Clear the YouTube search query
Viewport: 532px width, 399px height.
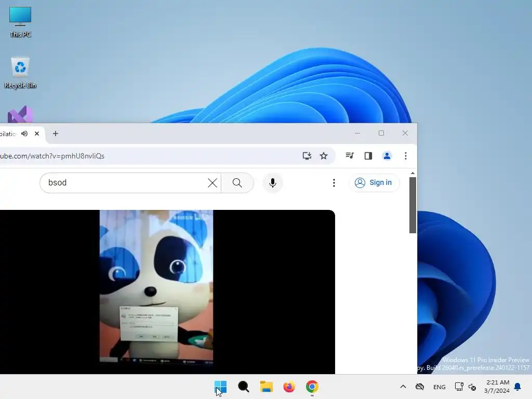212,183
